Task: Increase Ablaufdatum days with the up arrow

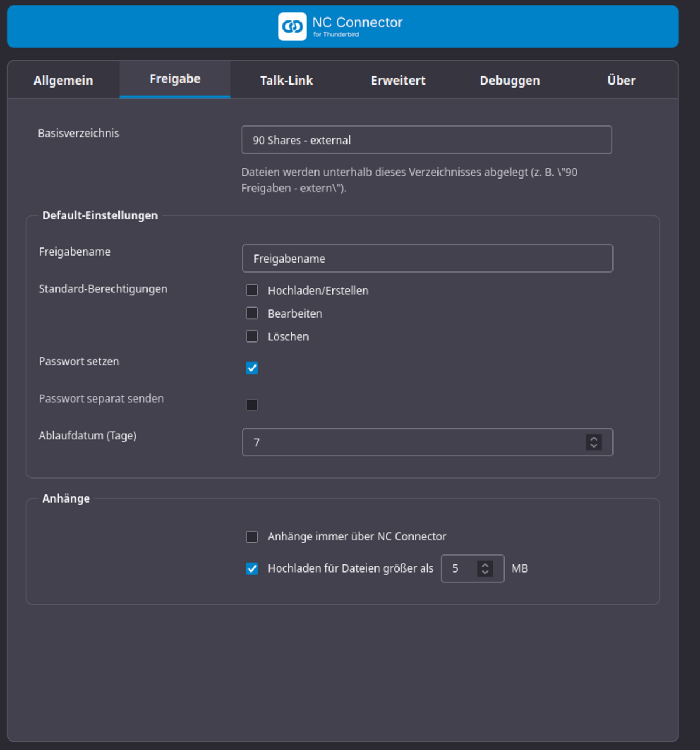Action: (x=594, y=438)
